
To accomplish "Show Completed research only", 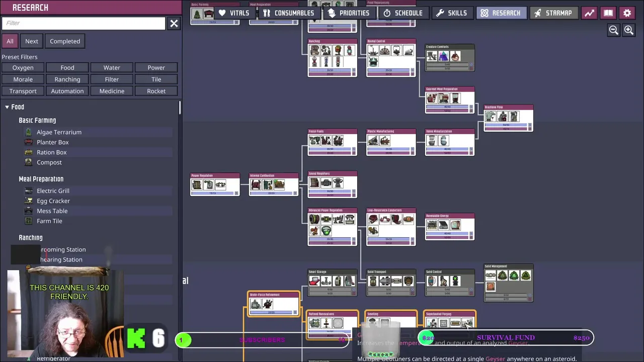I will click(x=65, y=41).
